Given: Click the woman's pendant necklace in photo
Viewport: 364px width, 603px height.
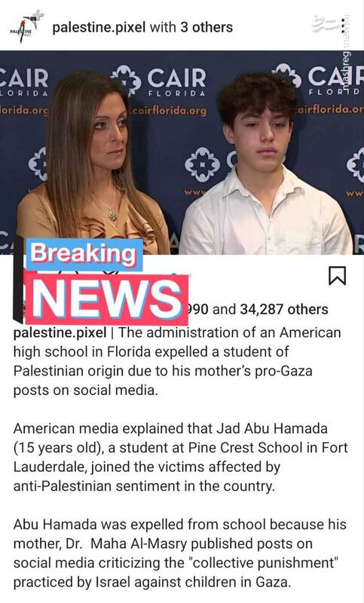Looking at the screenshot, I should 112,213.
